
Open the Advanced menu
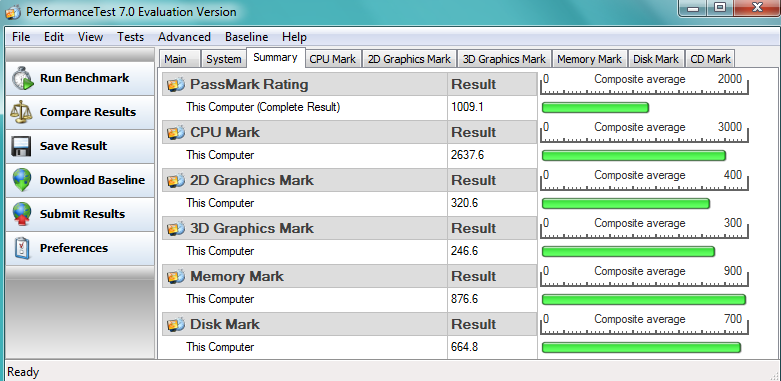(x=184, y=37)
